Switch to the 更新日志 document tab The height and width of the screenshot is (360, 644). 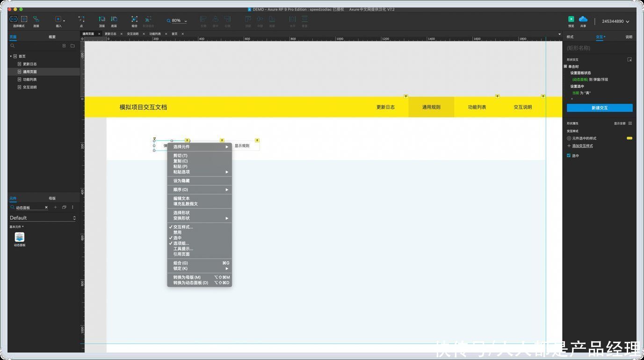point(110,34)
